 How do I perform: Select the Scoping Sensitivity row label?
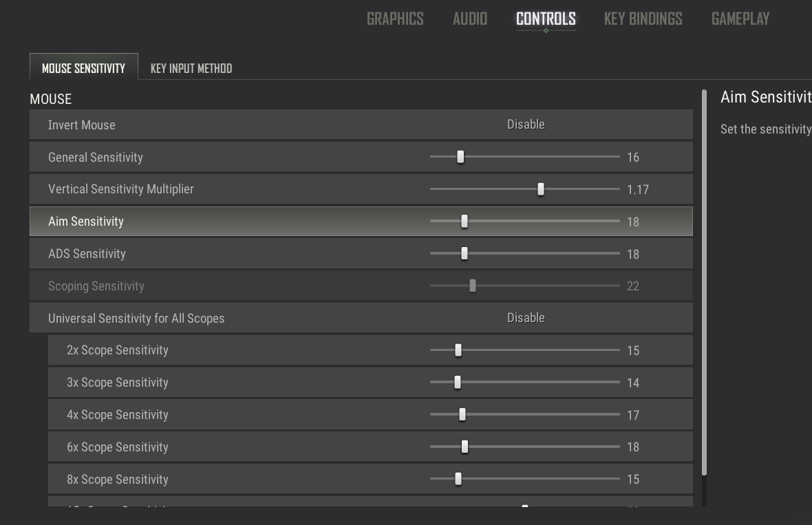[x=96, y=286]
